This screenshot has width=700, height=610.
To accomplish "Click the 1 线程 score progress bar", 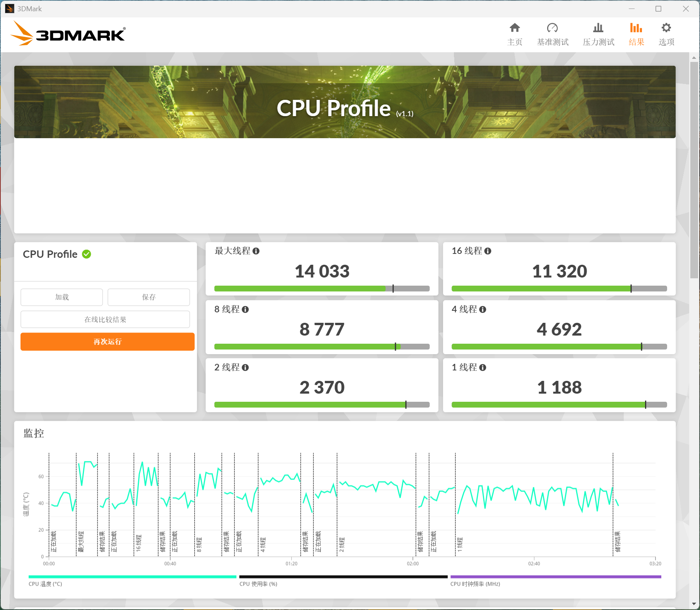I will coord(559,405).
